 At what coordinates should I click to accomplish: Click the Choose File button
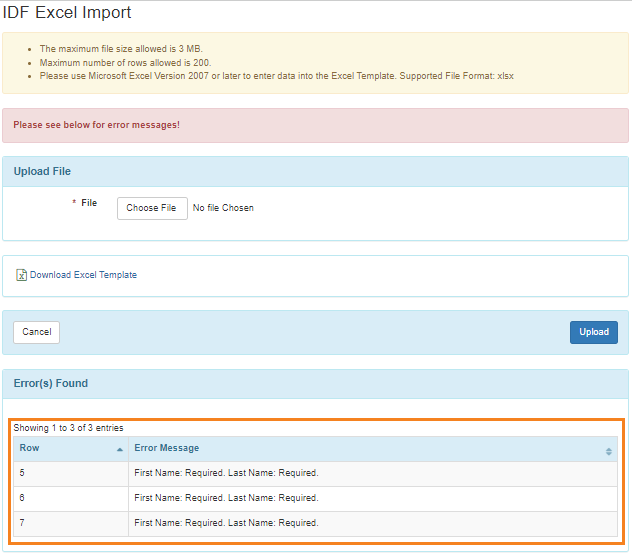tap(152, 208)
